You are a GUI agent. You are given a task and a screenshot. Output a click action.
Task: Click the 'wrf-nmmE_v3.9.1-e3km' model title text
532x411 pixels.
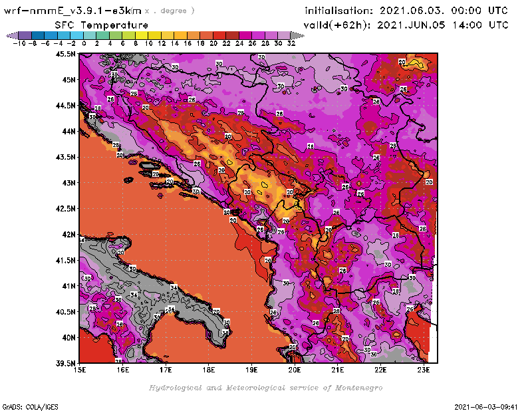coord(72,11)
